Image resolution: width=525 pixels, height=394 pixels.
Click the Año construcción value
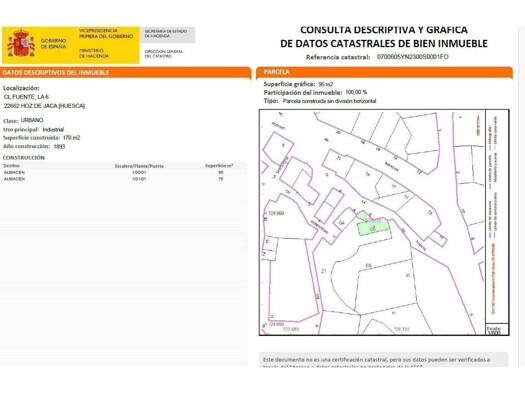coord(60,147)
